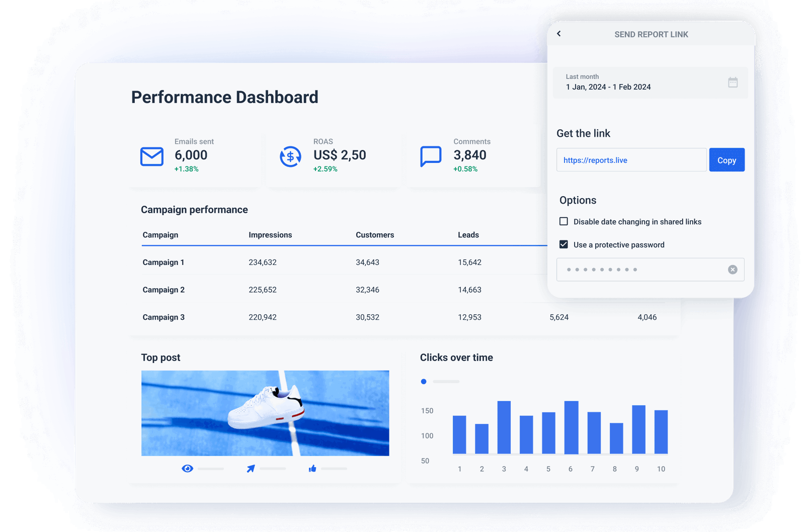Image resolution: width=805 pixels, height=532 pixels.
Task: Clear the password field using the x icon
Action: pos(733,270)
